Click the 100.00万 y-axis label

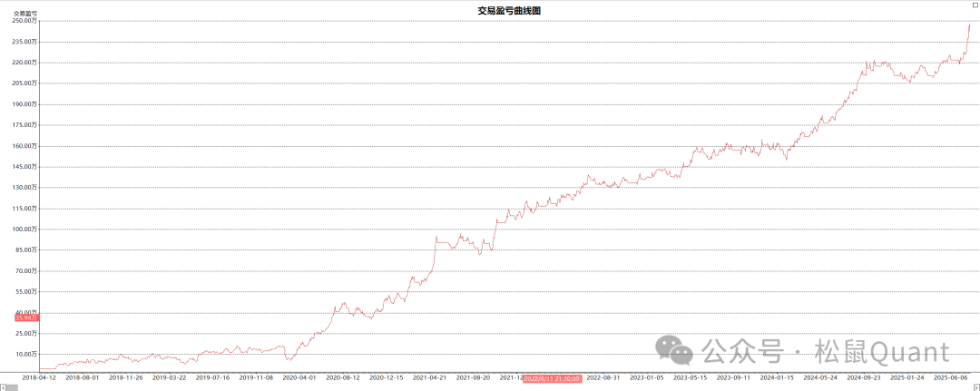coord(24,230)
